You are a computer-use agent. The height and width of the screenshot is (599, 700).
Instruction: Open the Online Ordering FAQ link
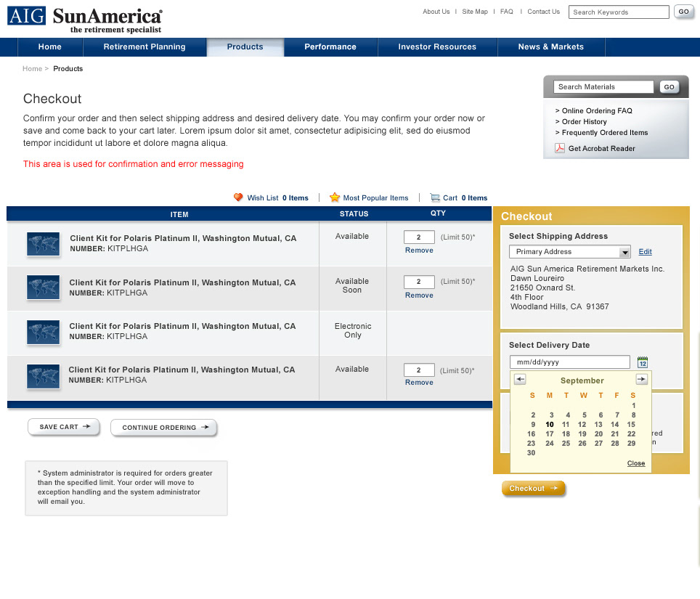pos(597,110)
